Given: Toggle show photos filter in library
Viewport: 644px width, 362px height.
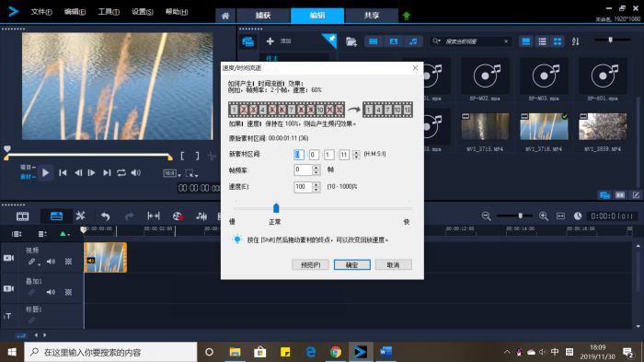Looking at the screenshot, I should pyautogui.click(x=394, y=41).
